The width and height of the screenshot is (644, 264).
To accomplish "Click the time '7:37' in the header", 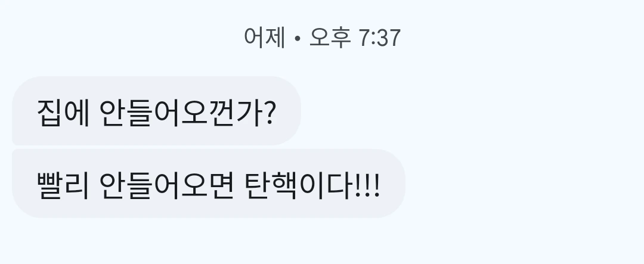I will coord(379,38).
